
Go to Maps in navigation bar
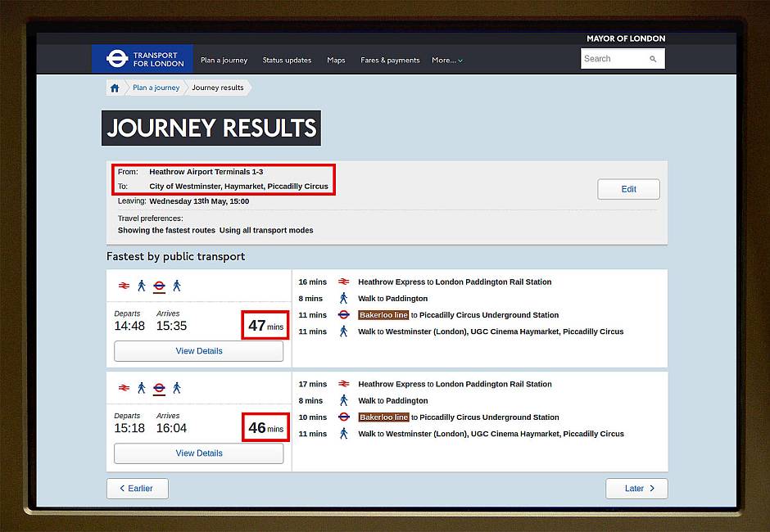click(336, 60)
